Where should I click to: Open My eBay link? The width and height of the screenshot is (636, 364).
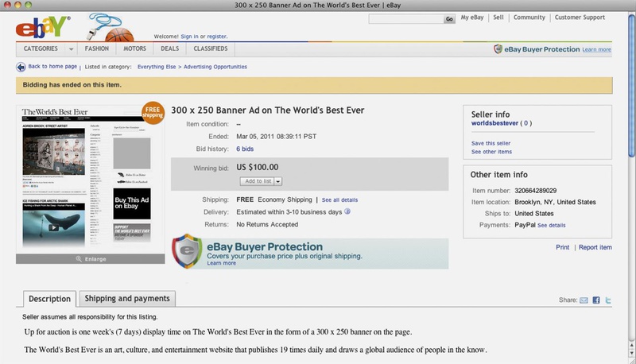point(472,17)
